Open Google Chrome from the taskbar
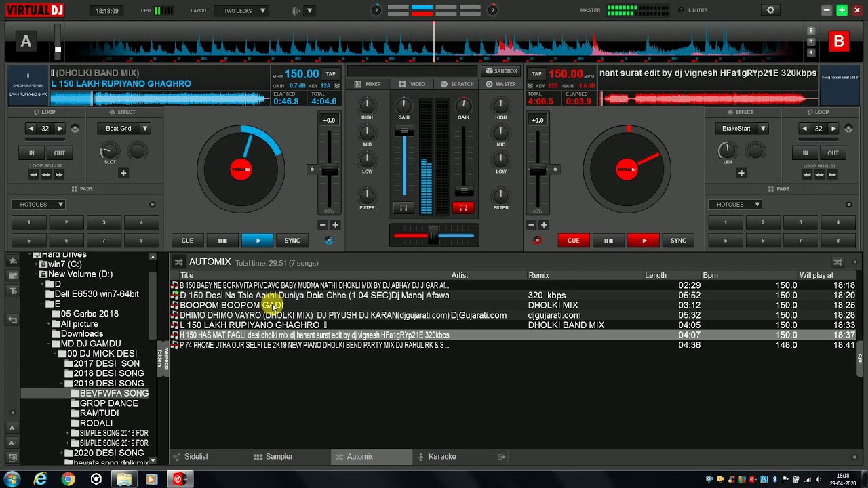Screen dimensions: 868x488 tap(68, 479)
